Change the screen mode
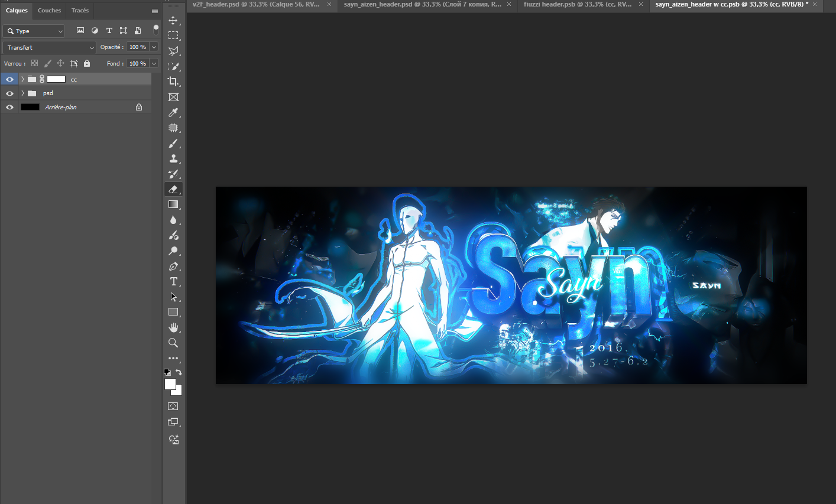836x504 pixels. 173,422
